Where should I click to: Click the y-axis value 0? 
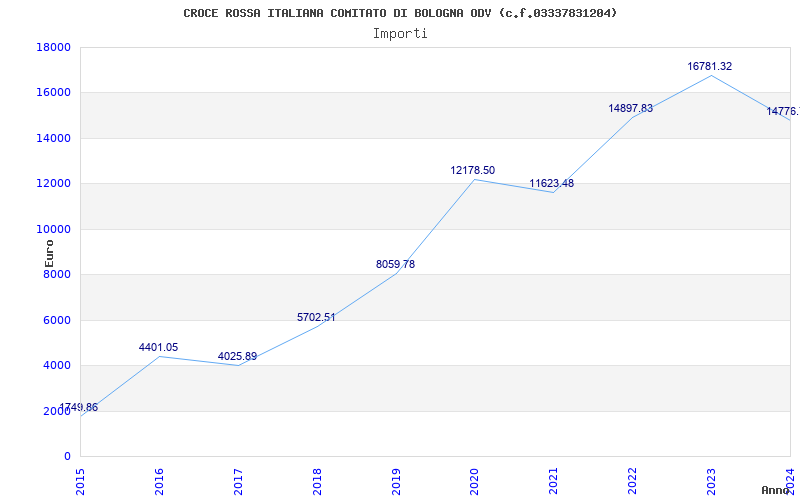click(67, 457)
